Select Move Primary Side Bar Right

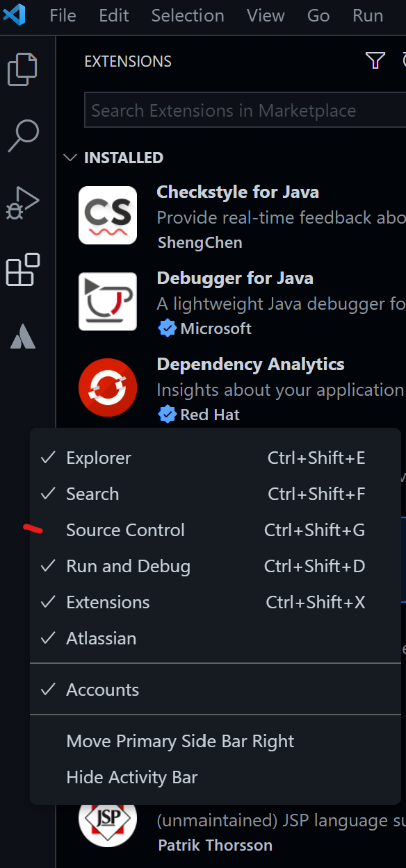click(180, 741)
